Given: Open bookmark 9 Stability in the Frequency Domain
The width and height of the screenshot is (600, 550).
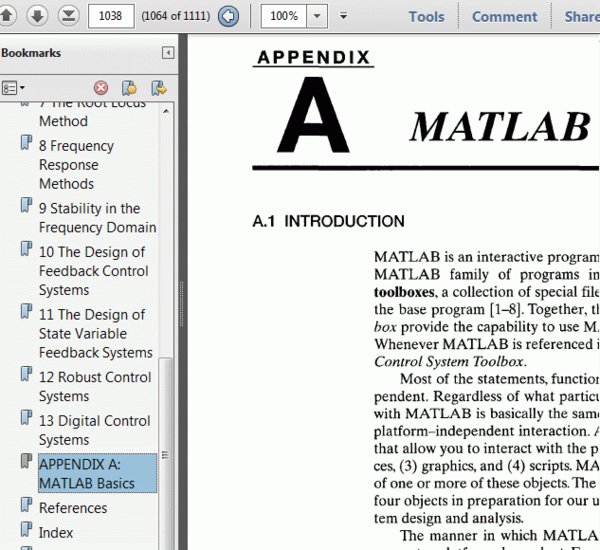Looking at the screenshot, I should pyautogui.click(x=98, y=217).
